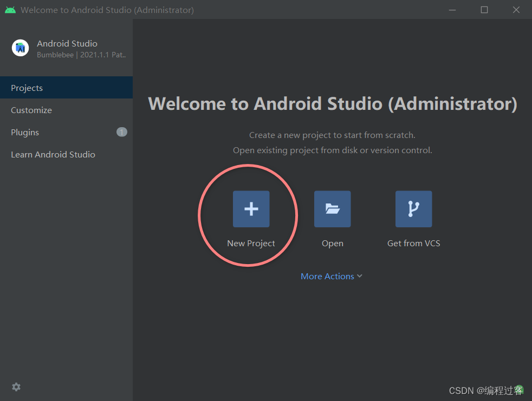
Task: Open settings via the gear icon
Action: tap(16, 387)
